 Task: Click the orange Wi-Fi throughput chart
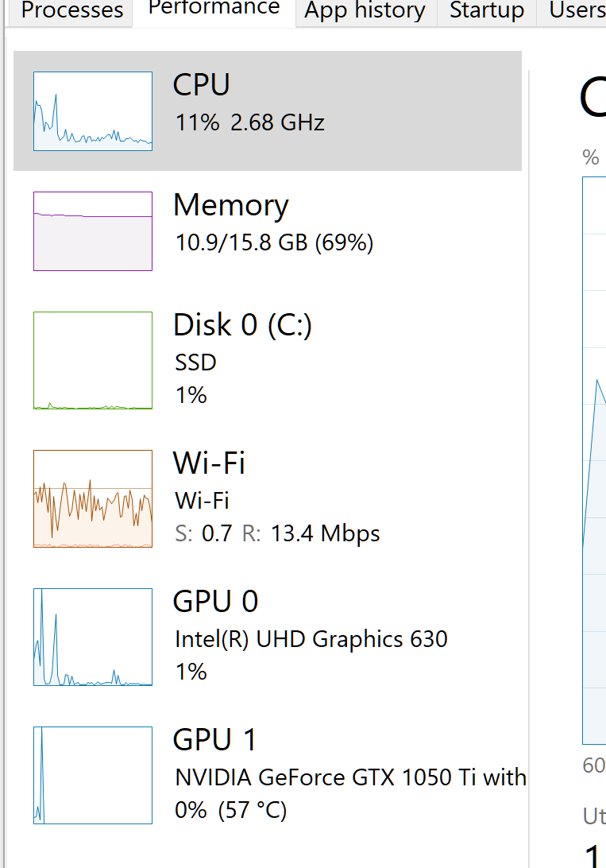(92, 498)
